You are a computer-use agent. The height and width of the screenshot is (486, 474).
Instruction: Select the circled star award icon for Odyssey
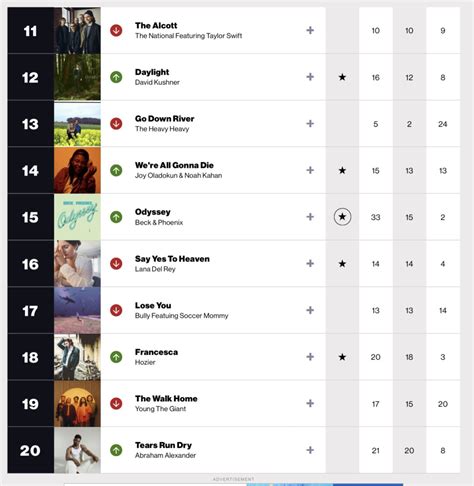pos(342,217)
